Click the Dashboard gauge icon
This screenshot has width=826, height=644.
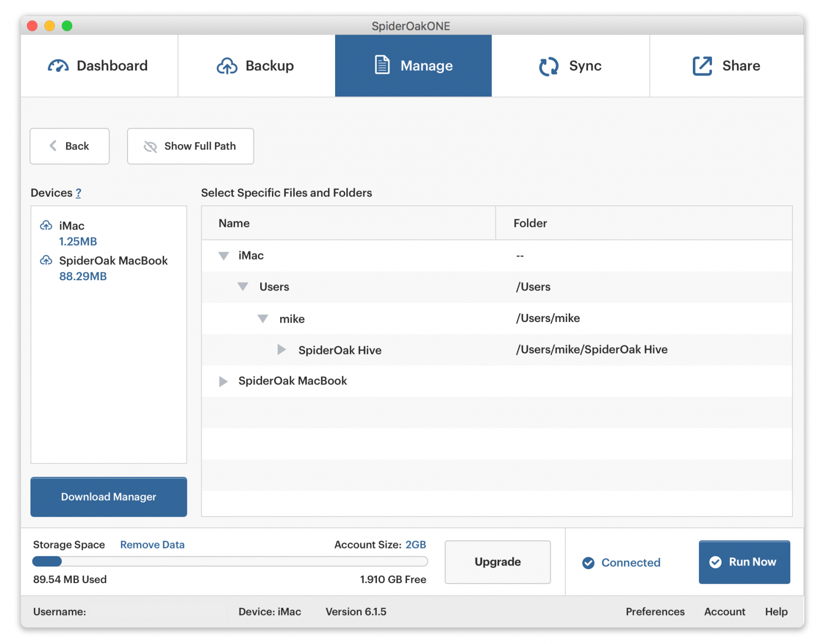pyautogui.click(x=58, y=66)
